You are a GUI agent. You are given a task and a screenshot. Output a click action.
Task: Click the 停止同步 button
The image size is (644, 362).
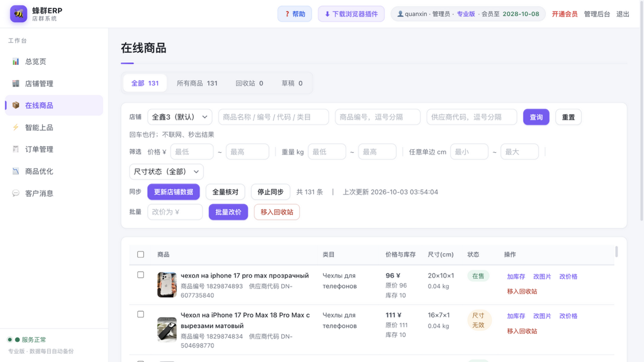(270, 192)
